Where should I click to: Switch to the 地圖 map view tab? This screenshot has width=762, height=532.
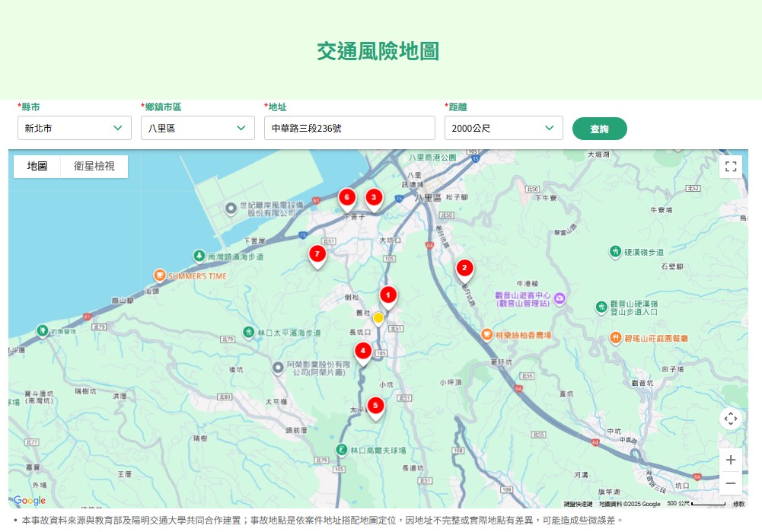click(37, 166)
